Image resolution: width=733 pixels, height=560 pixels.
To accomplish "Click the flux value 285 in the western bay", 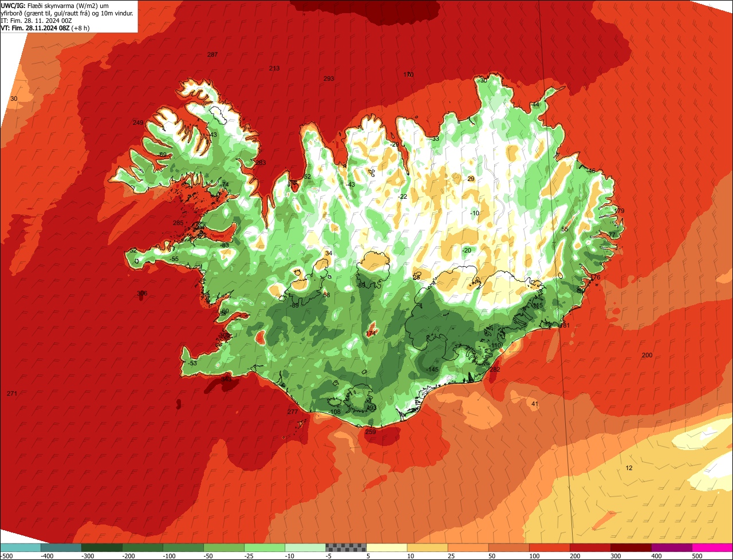I will [178, 223].
